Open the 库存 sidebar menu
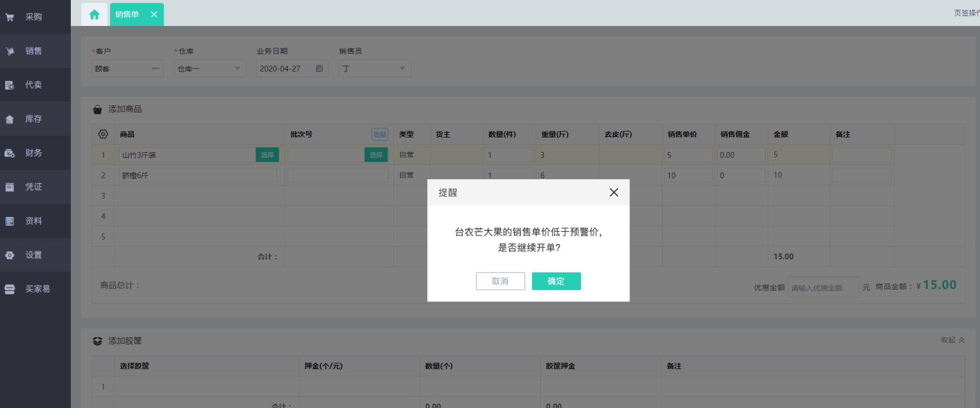 pyautogui.click(x=34, y=119)
